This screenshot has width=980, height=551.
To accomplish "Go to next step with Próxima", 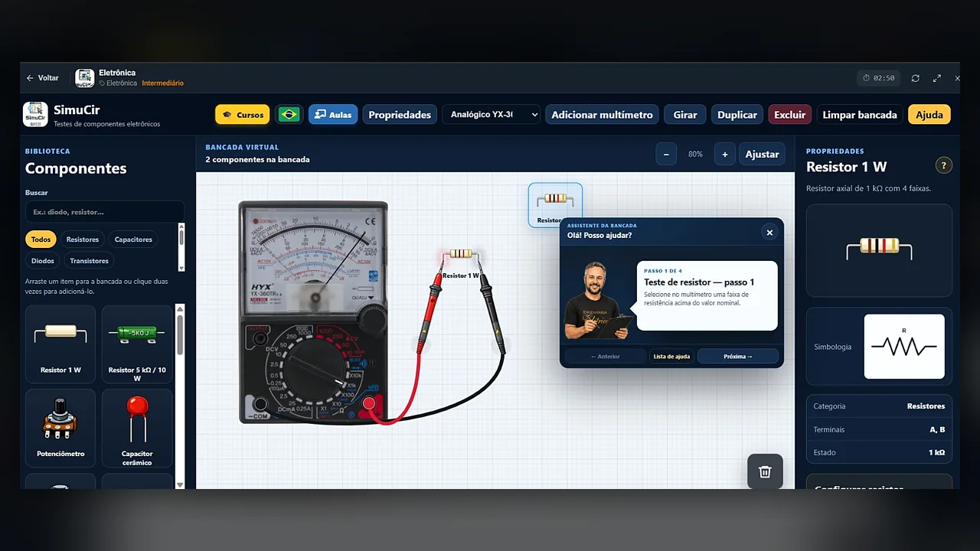I will pos(738,357).
